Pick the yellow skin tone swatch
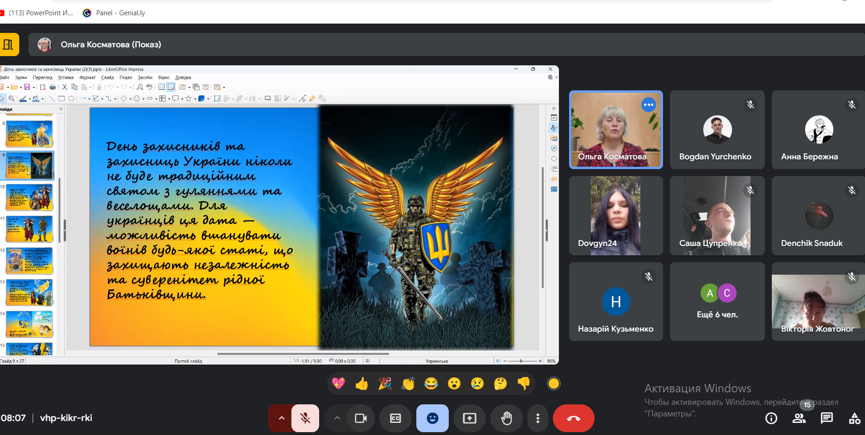The height and width of the screenshot is (435, 865). click(x=554, y=384)
